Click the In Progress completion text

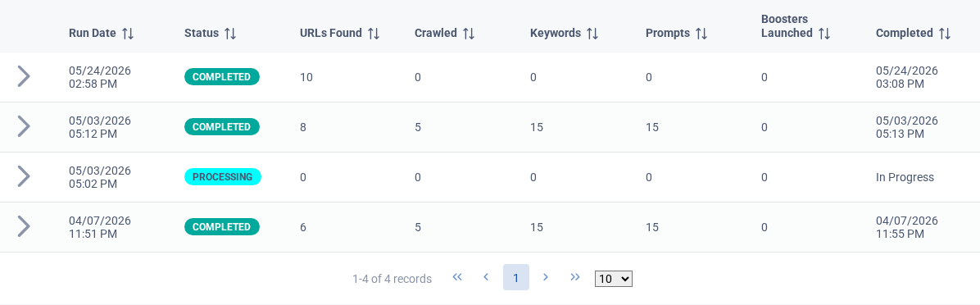[x=905, y=177]
